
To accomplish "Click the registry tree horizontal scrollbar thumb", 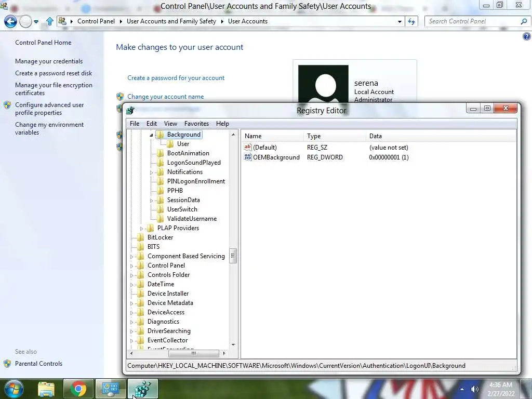I will tap(193, 353).
